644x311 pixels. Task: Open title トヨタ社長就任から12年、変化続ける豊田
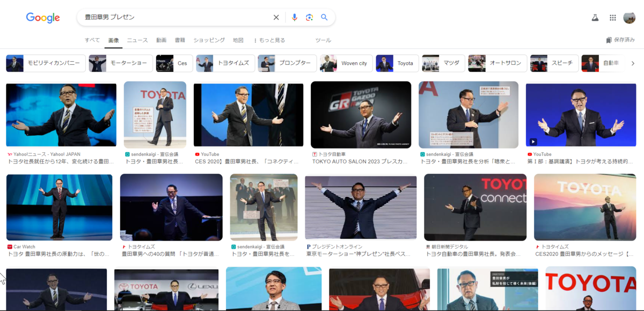pos(61,161)
